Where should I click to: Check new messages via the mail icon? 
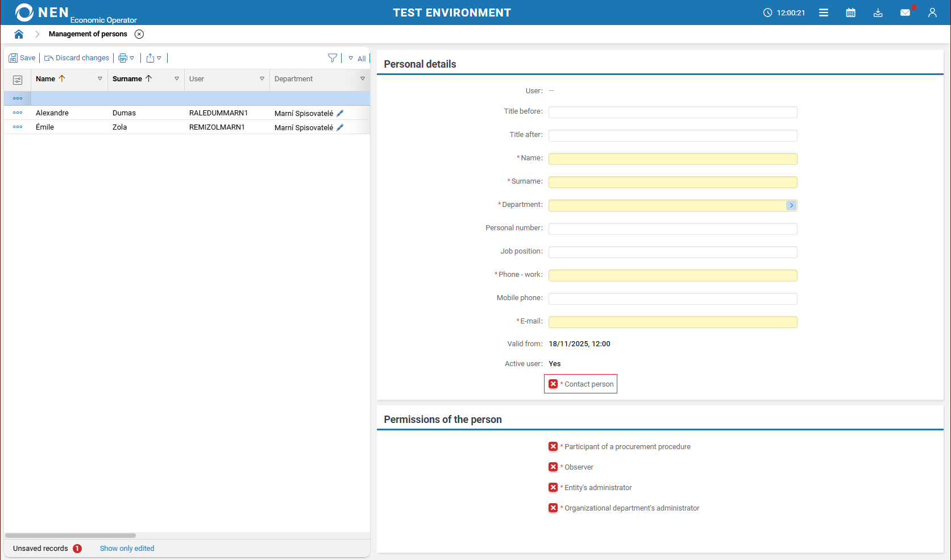(x=905, y=12)
